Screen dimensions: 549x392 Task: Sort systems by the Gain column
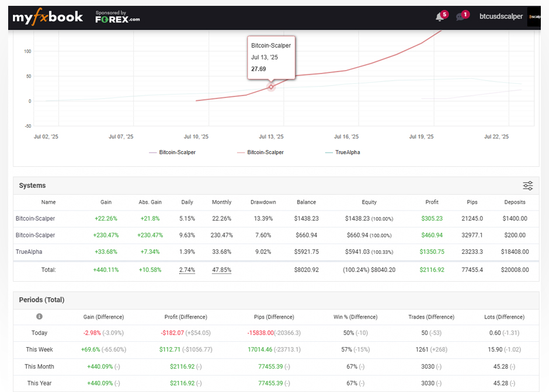pyautogui.click(x=106, y=202)
